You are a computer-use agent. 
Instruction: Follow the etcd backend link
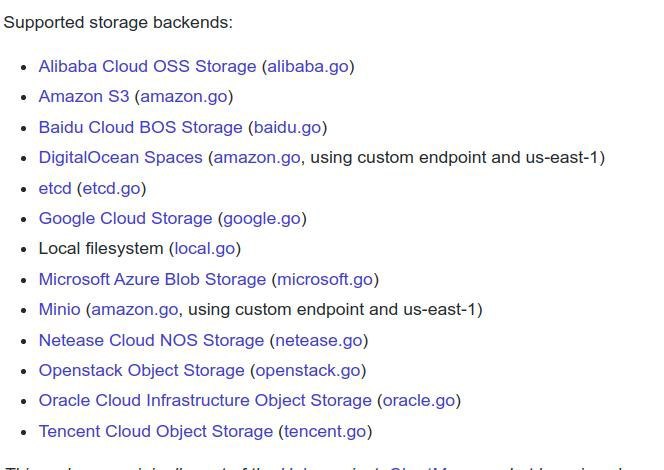(x=55, y=188)
